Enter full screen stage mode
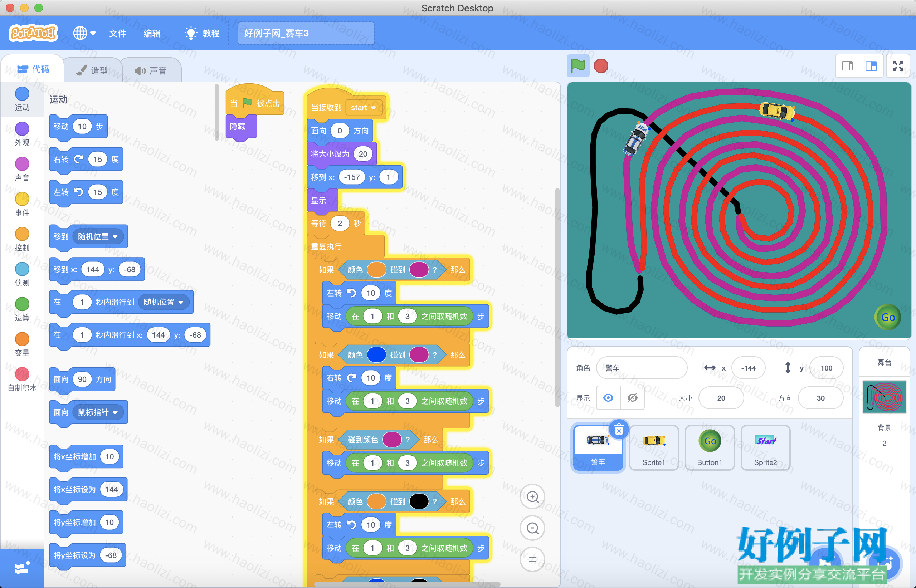Image resolution: width=916 pixels, height=588 pixels. coord(898,66)
